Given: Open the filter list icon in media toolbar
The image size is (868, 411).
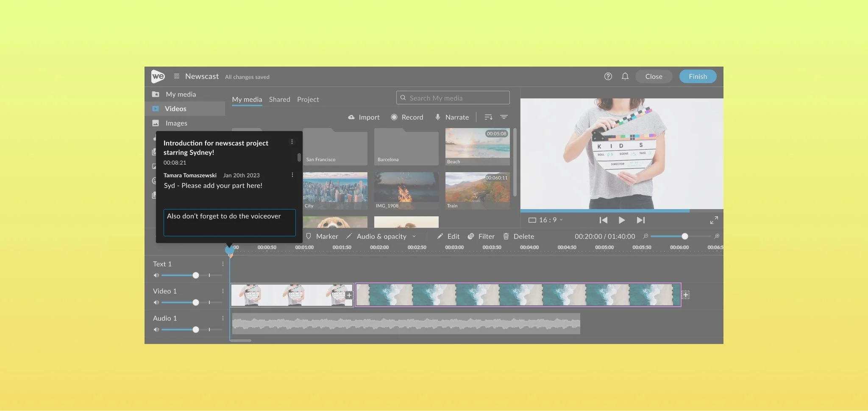Looking at the screenshot, I should [x=504, y=117].
